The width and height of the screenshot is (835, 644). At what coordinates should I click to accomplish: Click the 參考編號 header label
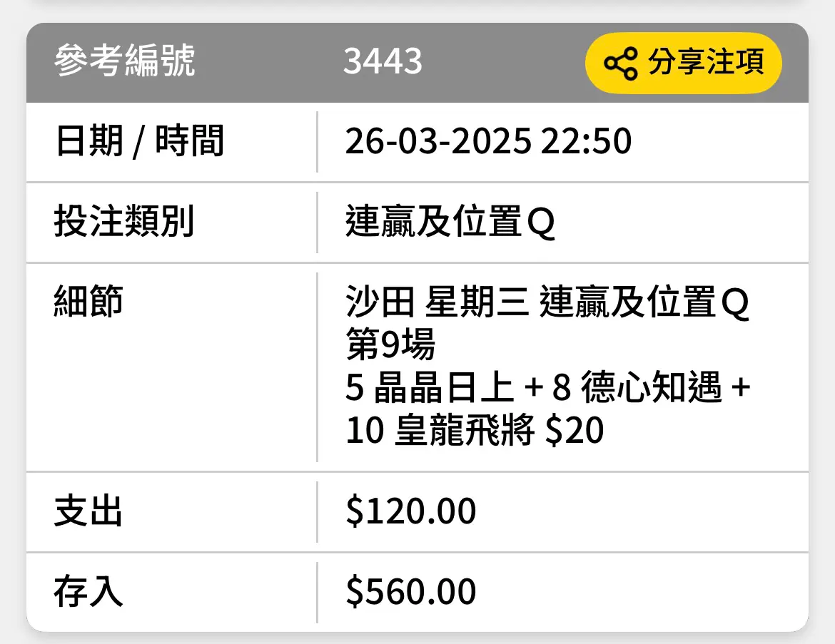pos(125,61)
